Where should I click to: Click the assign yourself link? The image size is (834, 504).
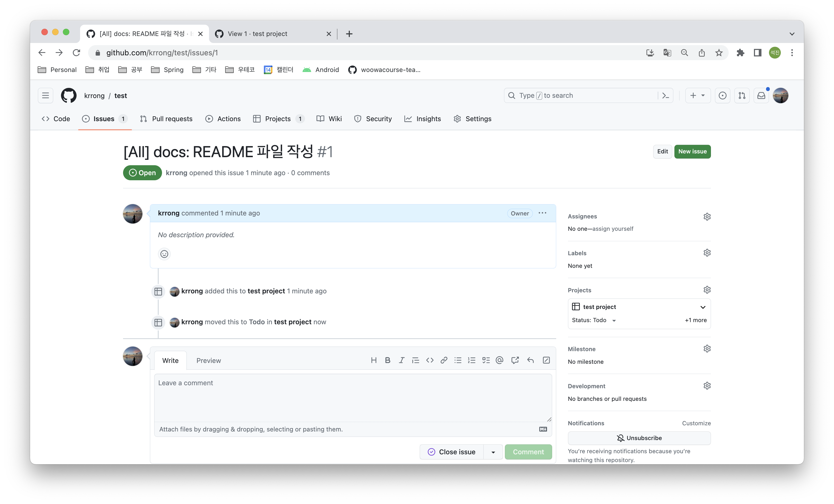pos(613,229)
